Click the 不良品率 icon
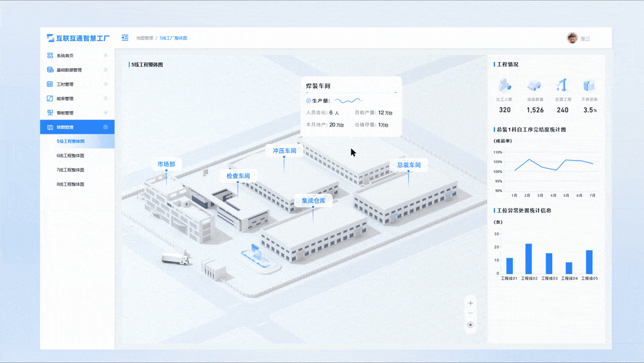The height and width of the screenshot is (363, 644). (589, 85)
